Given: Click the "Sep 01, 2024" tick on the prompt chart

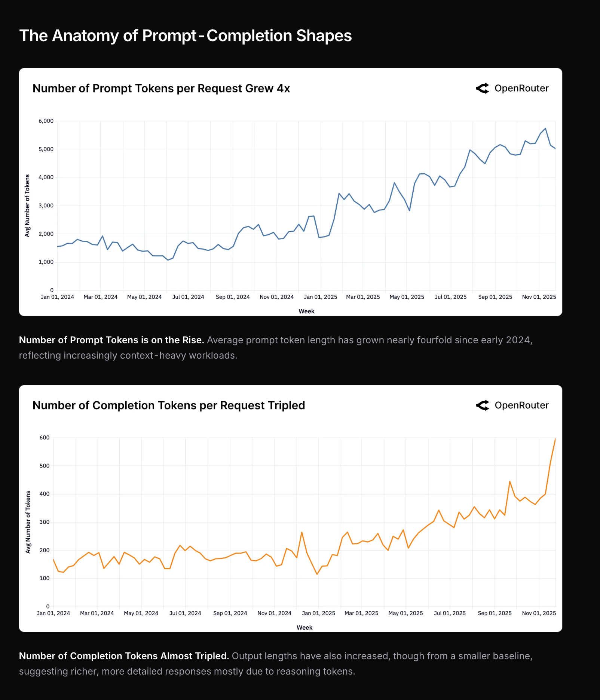Looking at the screenshot, I should (x=233, y=297).
